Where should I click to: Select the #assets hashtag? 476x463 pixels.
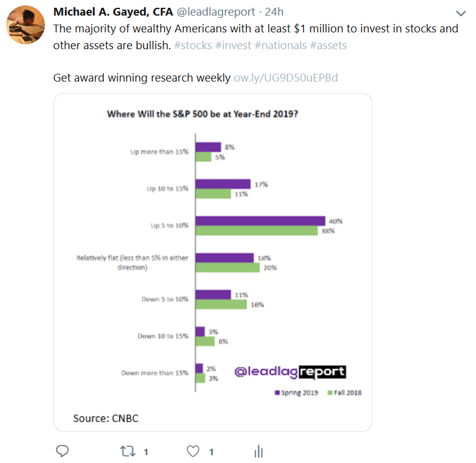pos(329,45)
